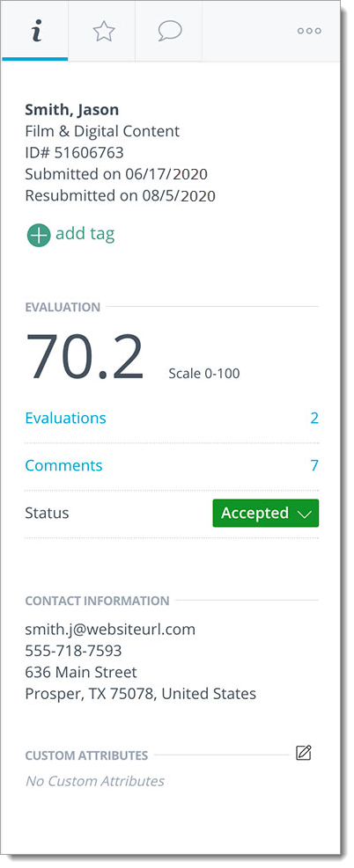Click the evaluations count 2

pos(314,418)
